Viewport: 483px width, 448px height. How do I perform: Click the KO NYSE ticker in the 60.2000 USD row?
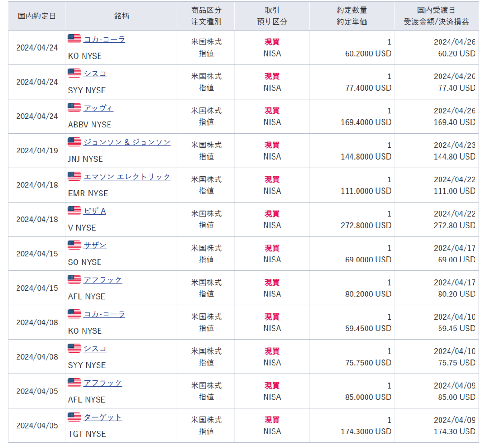tap(85, 56)
